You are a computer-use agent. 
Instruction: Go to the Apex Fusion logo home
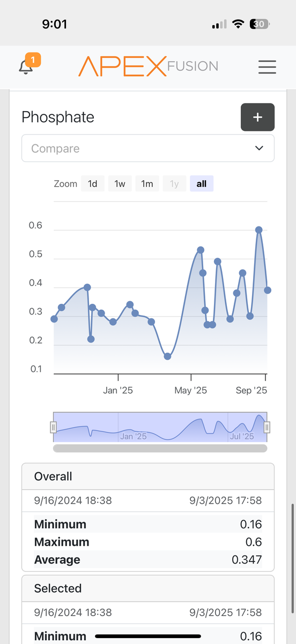pos(148,67)
